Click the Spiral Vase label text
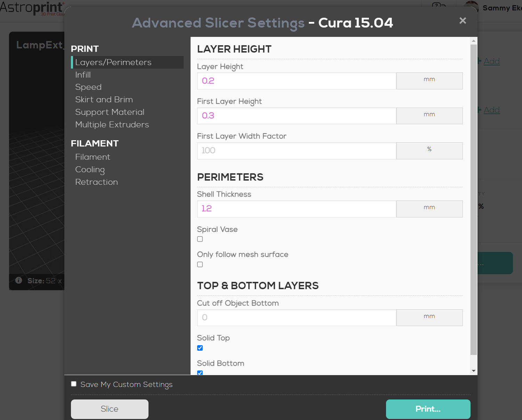The width and height of the screenshot is (522, 420). (x=217, y=229)
